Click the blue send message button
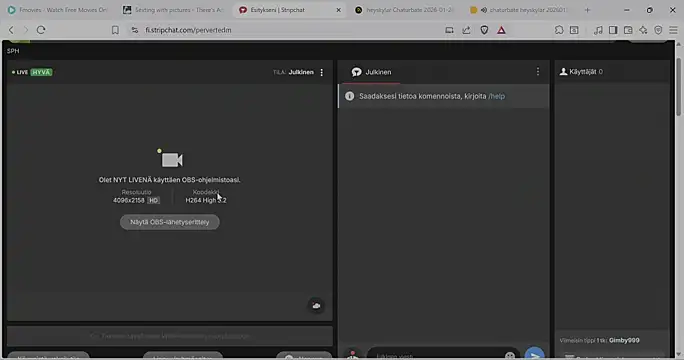 point(534,354)
